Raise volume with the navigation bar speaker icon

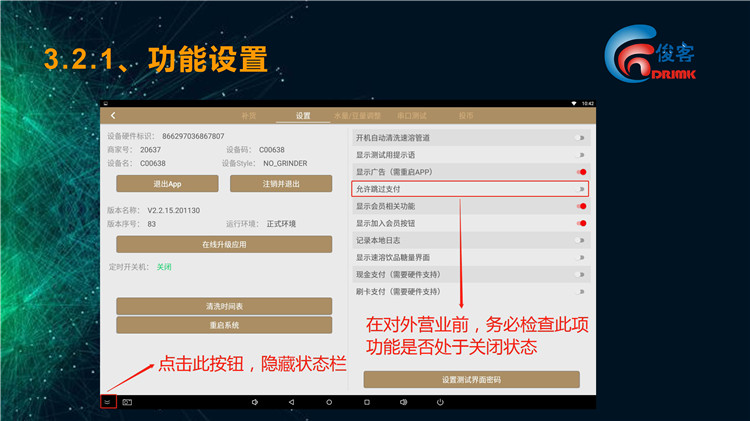point(403,402)
